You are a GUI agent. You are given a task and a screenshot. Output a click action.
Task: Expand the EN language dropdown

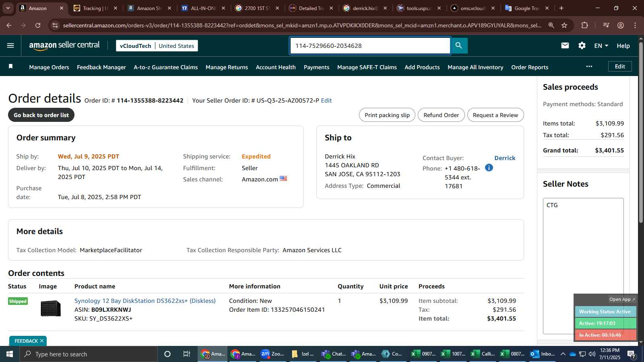(x=601, y=45)
